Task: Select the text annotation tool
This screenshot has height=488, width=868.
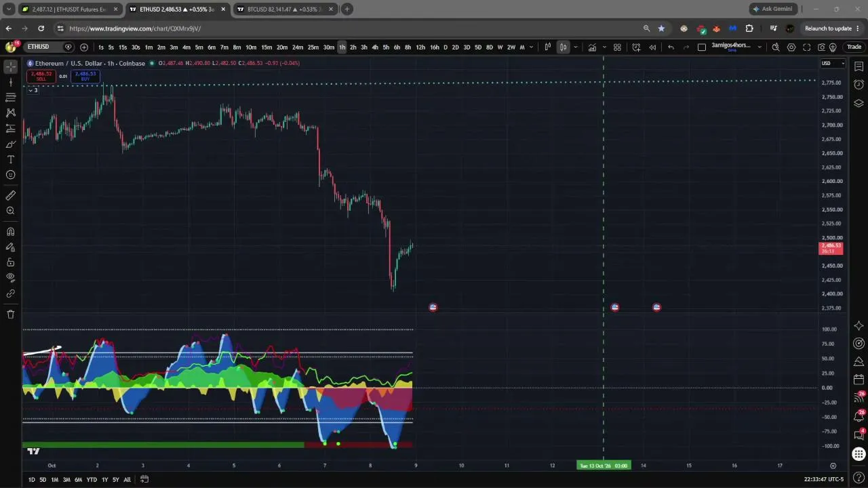Action: tap(11, 160)
